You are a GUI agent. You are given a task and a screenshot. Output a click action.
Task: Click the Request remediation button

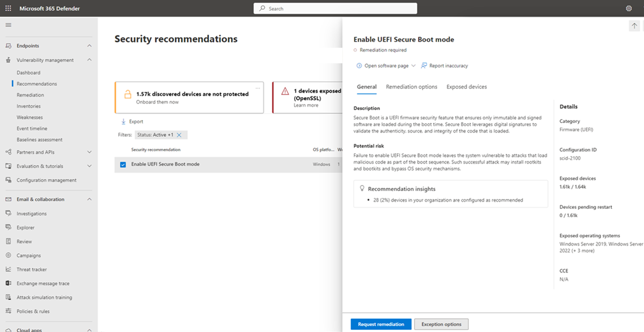380,324
